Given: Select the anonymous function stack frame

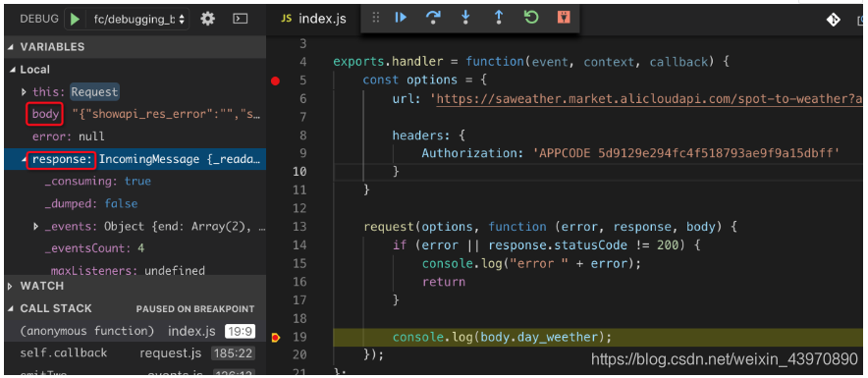Looking at the screenshot, I should coord(136,332).
